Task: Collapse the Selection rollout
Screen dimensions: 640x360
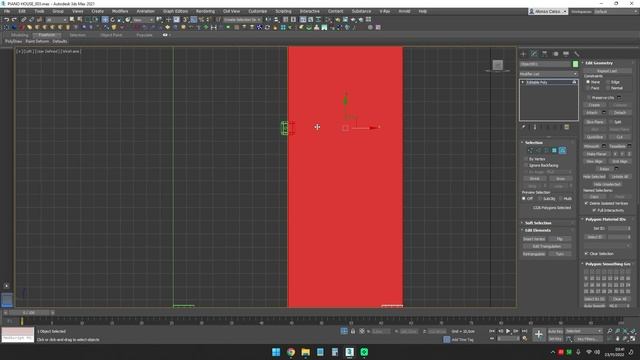Action: [x=533, y=142]
